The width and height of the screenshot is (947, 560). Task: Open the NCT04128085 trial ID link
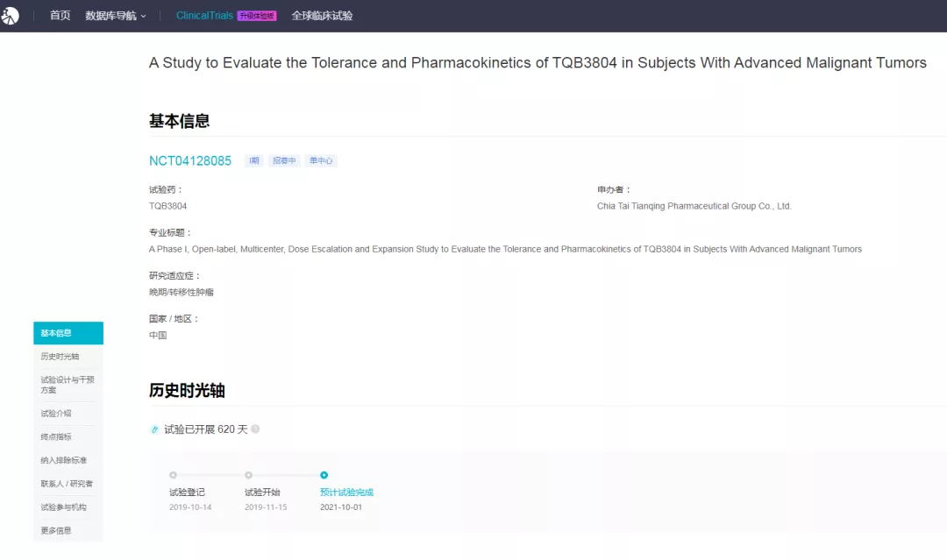[190, 161]
